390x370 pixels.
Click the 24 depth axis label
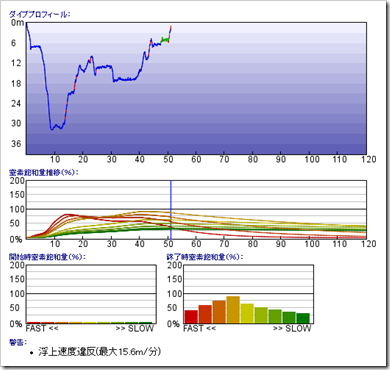[x=16, y=103]
